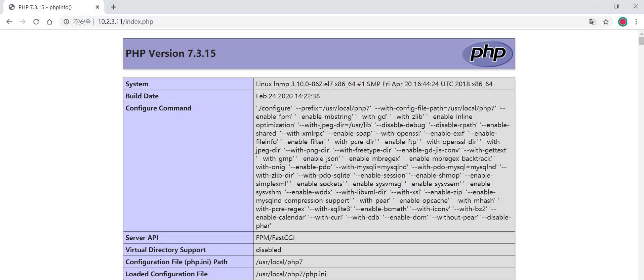Click the System row label
This screenshot has width=644, height=280.
(x=137, y=84)
